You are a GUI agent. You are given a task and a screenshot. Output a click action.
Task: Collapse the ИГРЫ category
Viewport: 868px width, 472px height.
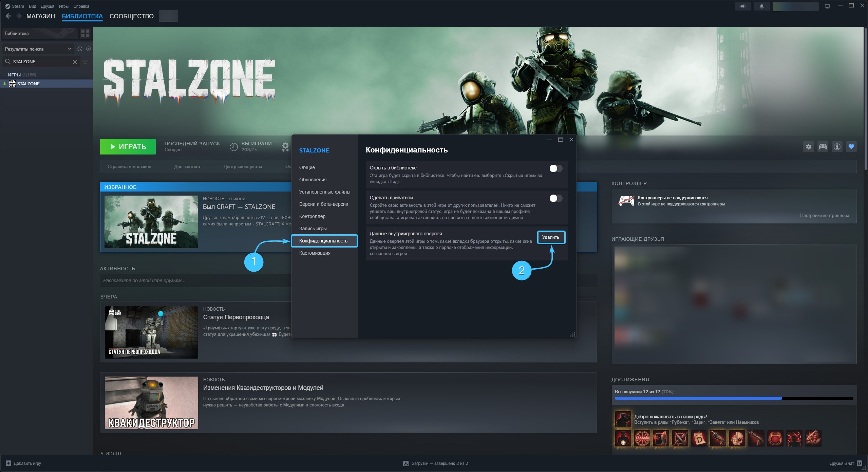pos(5,75)
